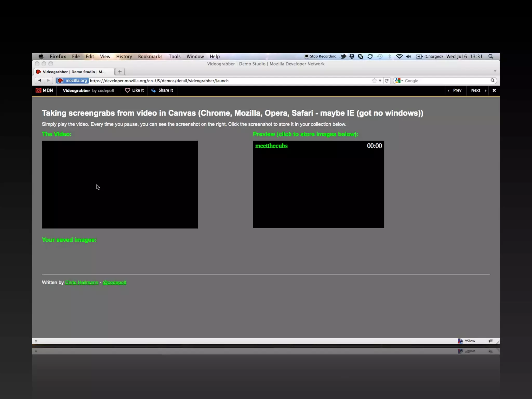Viewport: 532px width, 399px height.
Task: Click the Spotlight magnifier in menu bar
Action: pyautogui.click(x=491, y=56)
